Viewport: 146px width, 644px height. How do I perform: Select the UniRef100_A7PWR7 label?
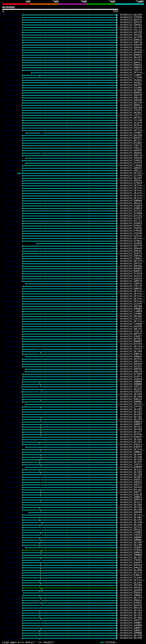[131, 133]
